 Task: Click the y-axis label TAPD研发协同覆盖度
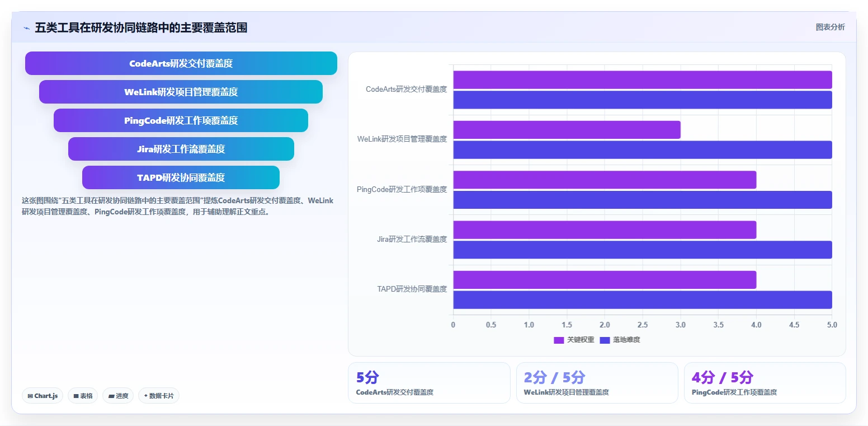[412, 289]
